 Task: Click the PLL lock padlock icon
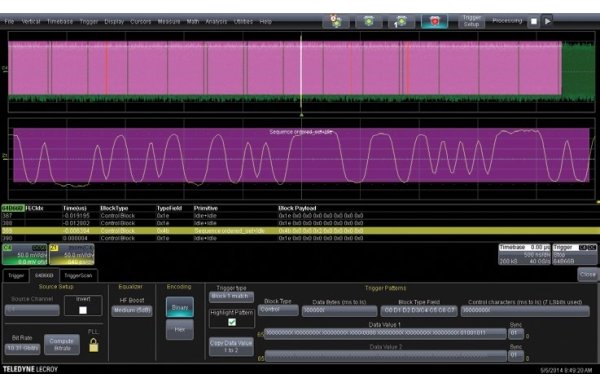pos(93,345)
